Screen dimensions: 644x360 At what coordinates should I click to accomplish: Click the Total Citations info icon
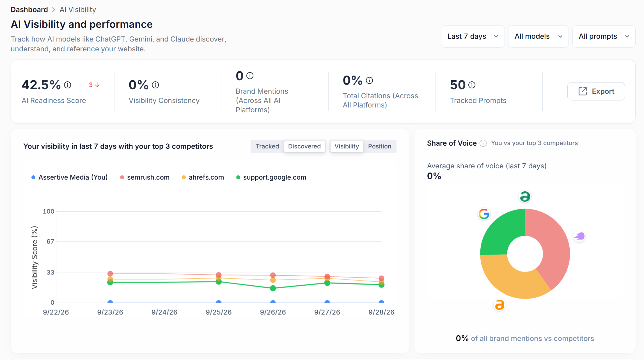(370, 81)
